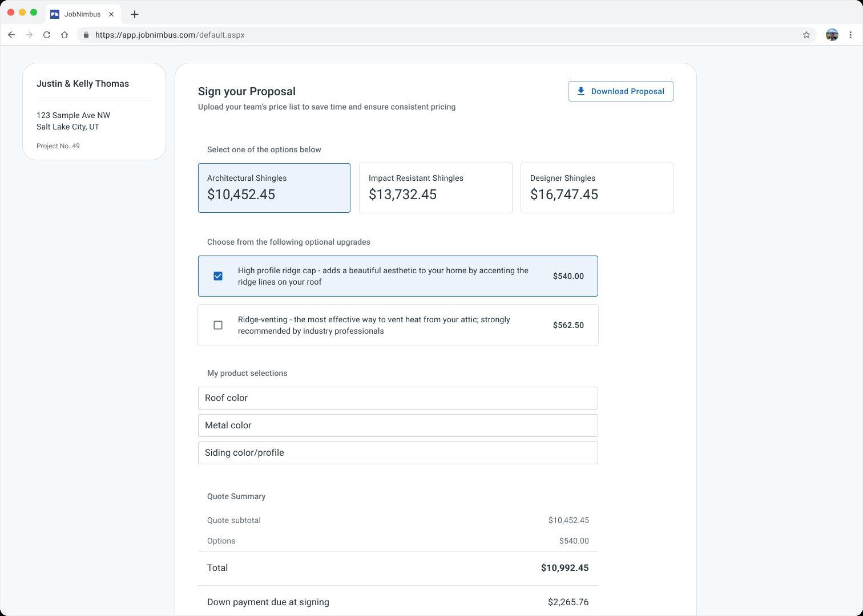Go to the browser home page
This screenshot has width=863, height=616.
pos(64,35)
